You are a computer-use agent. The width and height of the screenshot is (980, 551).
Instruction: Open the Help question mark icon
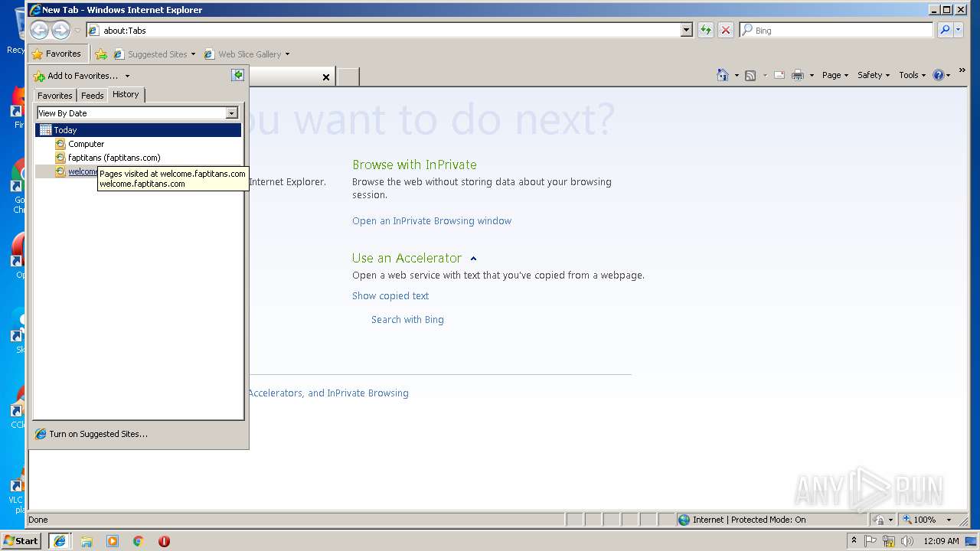tap(938, 75)
